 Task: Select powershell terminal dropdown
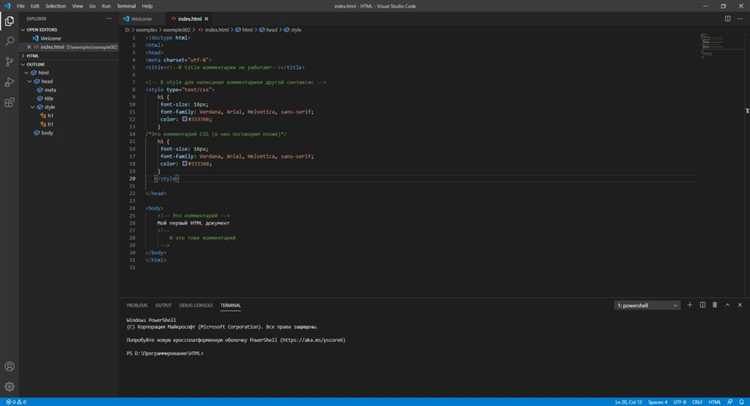coord(647,305)
